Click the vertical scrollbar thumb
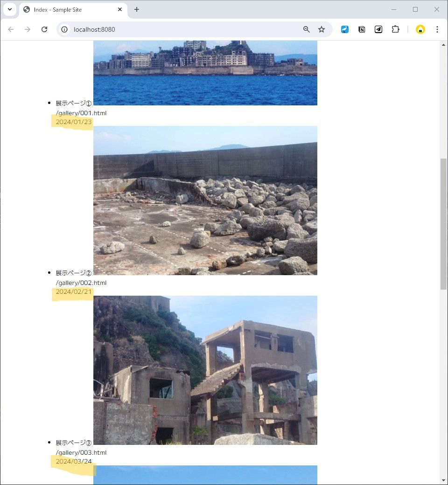The width and height of the screenshot is (448, 485). (443, 224)
